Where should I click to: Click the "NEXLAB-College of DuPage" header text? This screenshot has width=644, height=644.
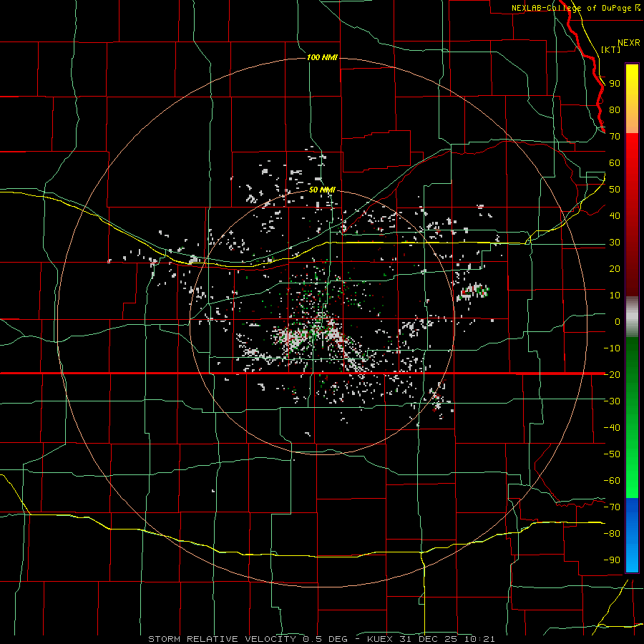point(572,8)
